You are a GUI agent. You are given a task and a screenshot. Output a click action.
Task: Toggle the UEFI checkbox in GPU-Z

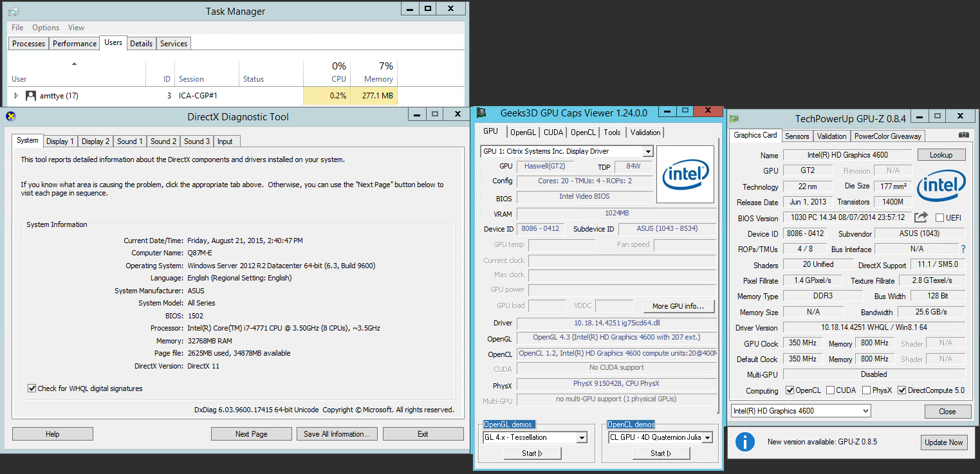tap(940, 217)
